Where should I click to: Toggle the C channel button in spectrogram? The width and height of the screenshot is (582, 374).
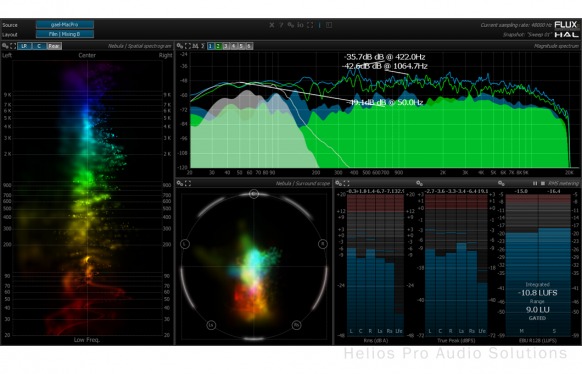click(x=39, y=46)
